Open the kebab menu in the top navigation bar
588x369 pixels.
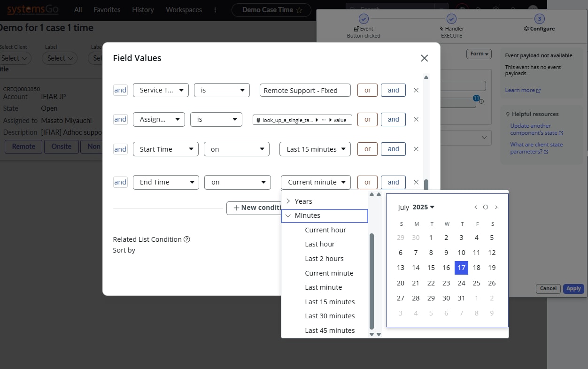click(215, 9)
